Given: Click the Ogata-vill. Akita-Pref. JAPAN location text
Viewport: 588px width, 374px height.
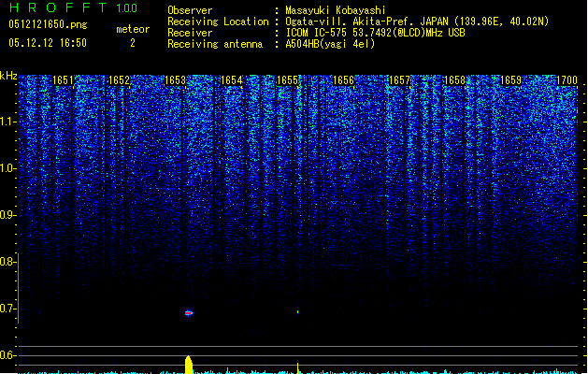Looking at the screenshot, I should 417,22.
